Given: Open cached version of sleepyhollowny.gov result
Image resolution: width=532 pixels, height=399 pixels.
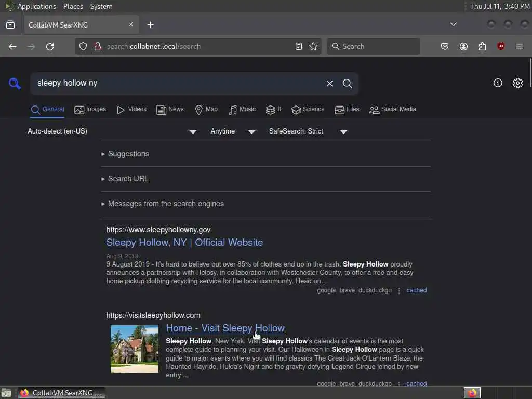Looking at the screenshot, I should pyautogui.click(x=417, y=290).
